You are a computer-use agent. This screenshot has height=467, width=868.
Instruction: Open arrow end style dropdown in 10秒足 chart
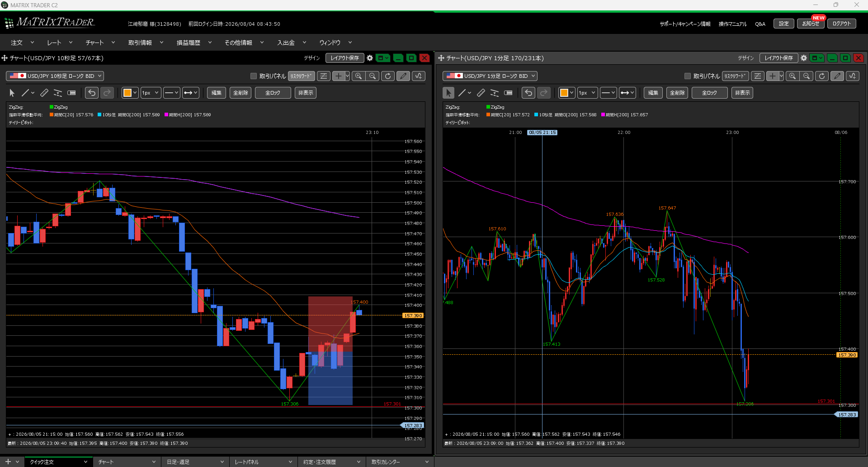click(191, 93)
